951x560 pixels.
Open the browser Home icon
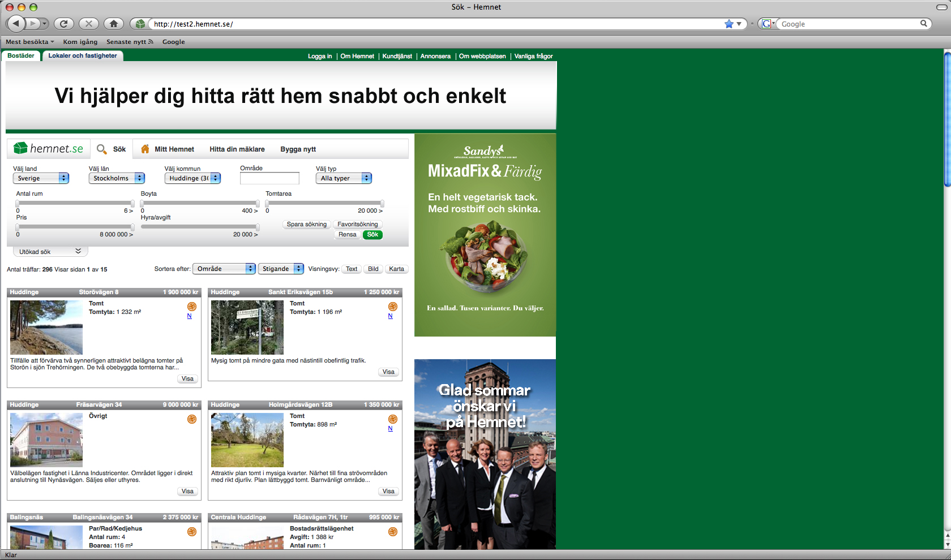pos(113,23)
